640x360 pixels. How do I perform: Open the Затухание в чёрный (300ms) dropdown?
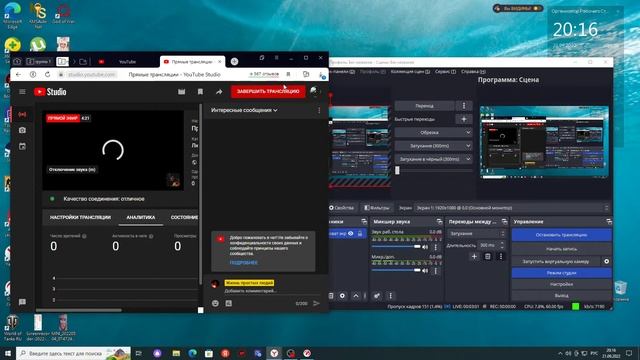pos(433,159)
